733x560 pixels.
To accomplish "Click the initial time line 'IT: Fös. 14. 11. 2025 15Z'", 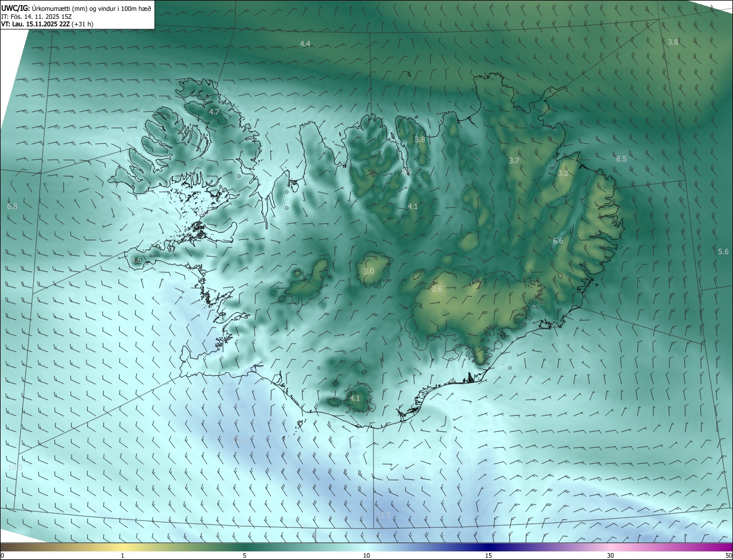I will [36, 17].
